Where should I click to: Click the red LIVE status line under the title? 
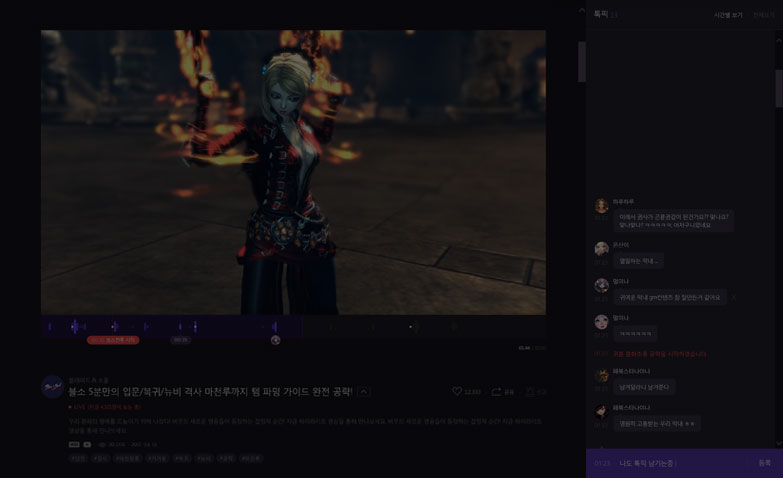click(x=105, y=407)
